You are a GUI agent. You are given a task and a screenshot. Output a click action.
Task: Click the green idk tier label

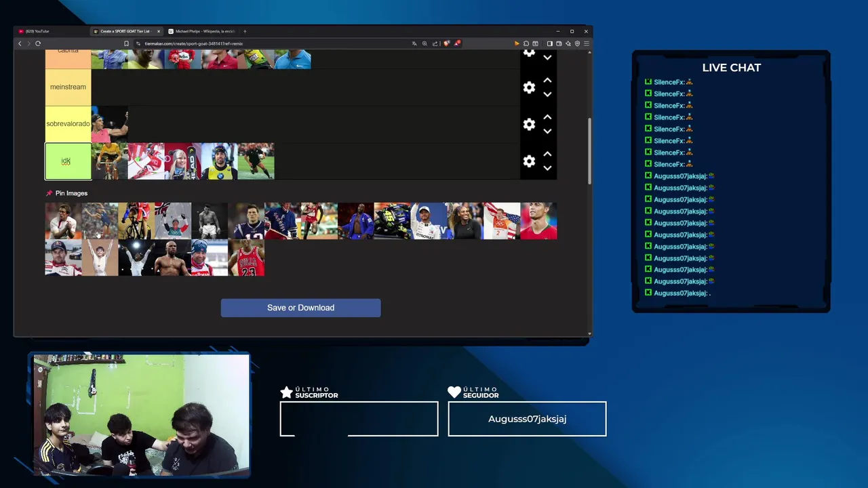coord(68,161)
